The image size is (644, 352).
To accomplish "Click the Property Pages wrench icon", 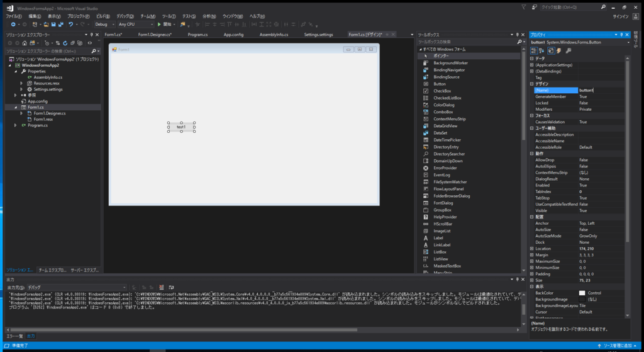I will 569,50.
